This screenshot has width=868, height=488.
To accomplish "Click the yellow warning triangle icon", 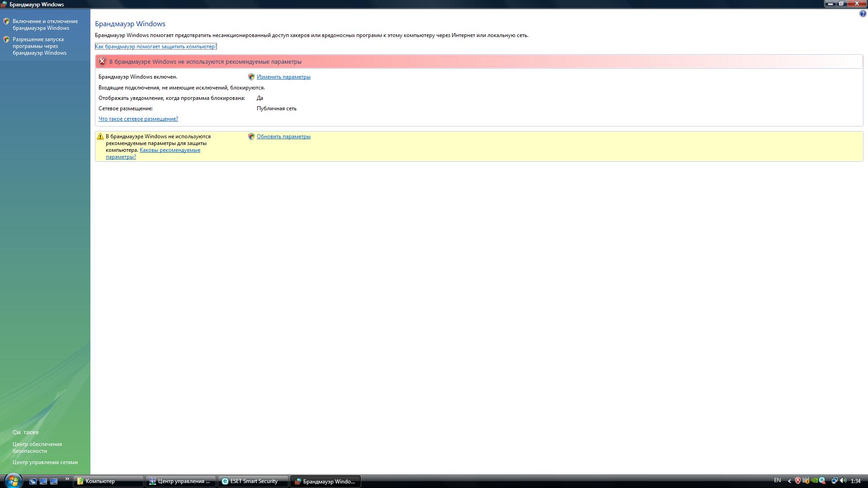I will (x=100, y=136).
